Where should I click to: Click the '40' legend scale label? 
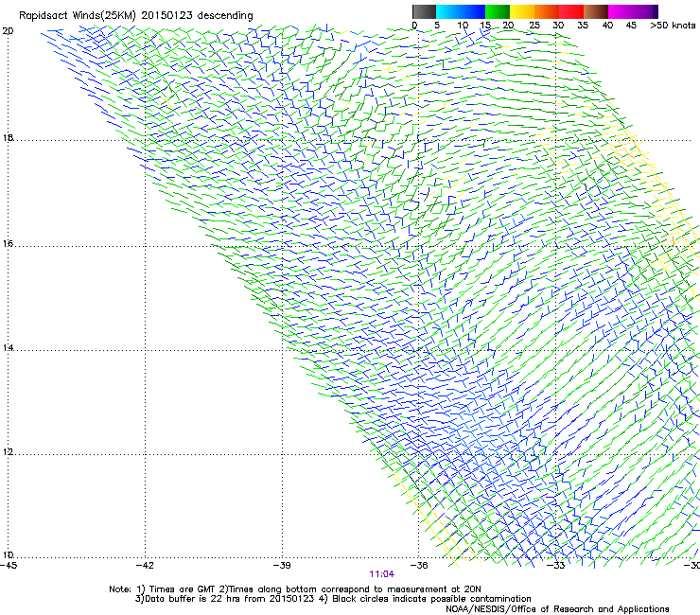tap(607, 26)
